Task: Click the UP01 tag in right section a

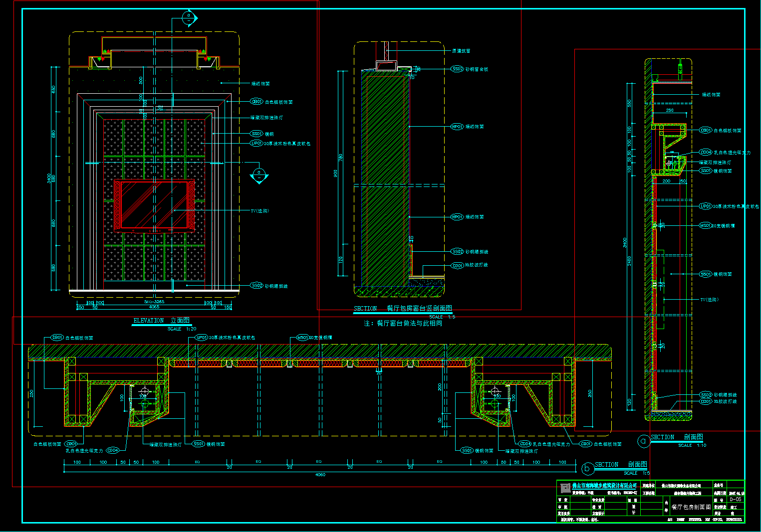Action: (705, 206)
